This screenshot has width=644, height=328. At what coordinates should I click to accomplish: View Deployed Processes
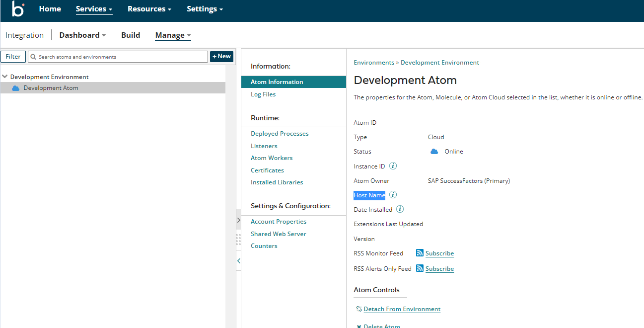tap(280, 134)
